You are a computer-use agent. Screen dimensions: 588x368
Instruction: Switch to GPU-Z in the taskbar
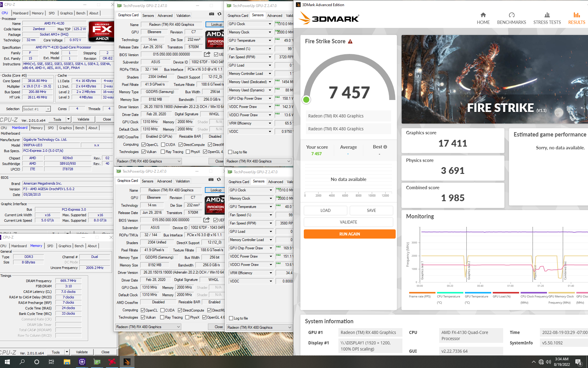click(x=97, y=362)
